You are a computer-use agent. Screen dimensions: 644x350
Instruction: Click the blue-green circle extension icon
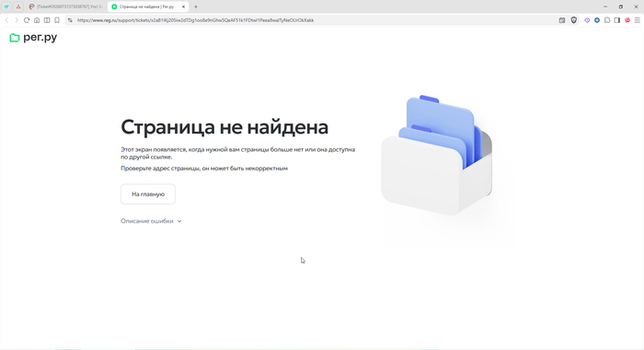point(597,20)
